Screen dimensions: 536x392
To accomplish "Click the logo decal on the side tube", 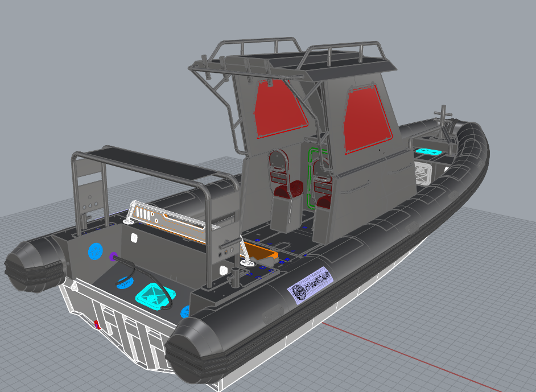I will pyautogui.click(x=310, y=285).
